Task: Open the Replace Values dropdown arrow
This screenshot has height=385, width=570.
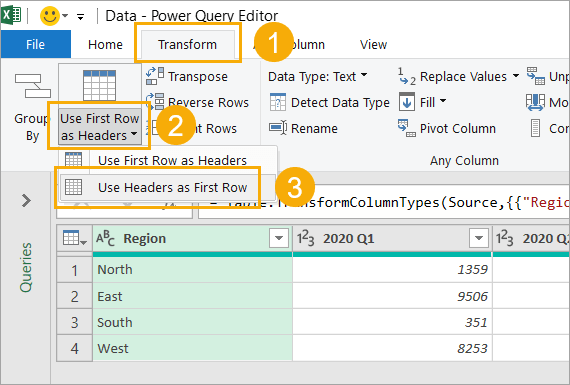Action: coord(516,76)
